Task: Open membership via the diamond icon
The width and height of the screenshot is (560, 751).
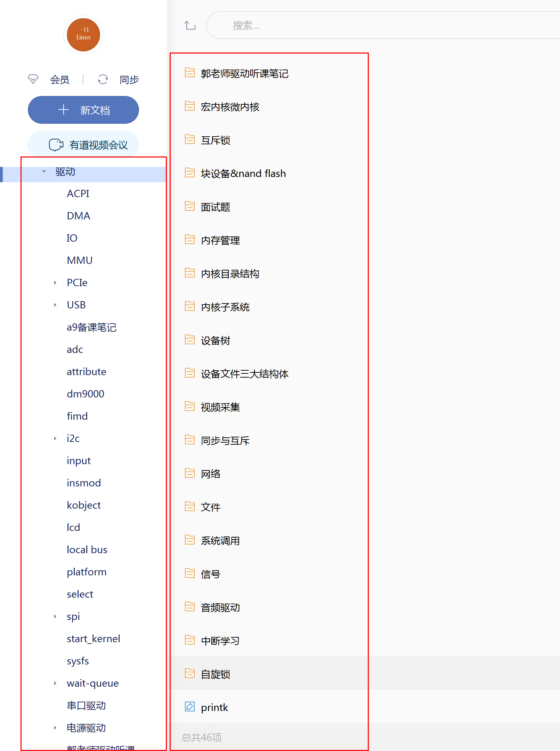Action: coord(33,79)
